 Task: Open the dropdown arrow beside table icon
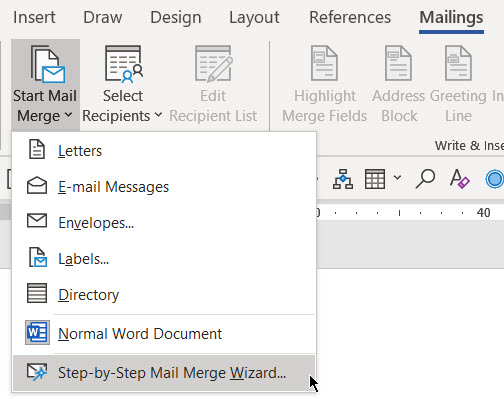point(397,177)
